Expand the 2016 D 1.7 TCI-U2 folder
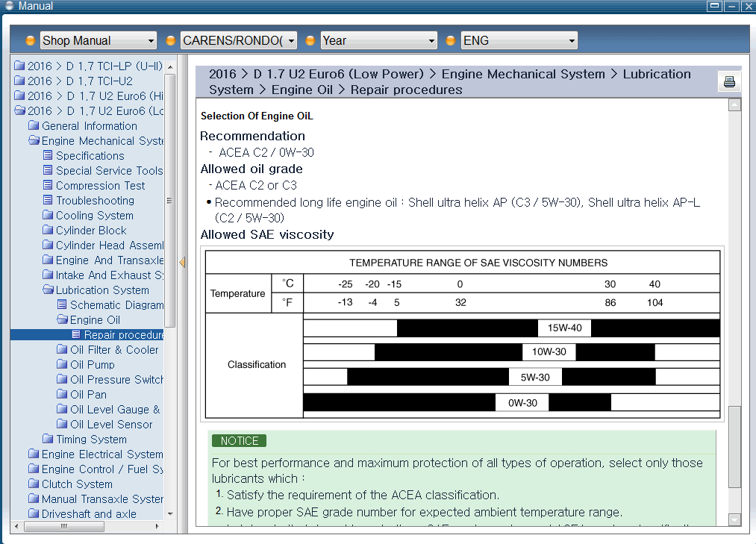 (74, 81)
